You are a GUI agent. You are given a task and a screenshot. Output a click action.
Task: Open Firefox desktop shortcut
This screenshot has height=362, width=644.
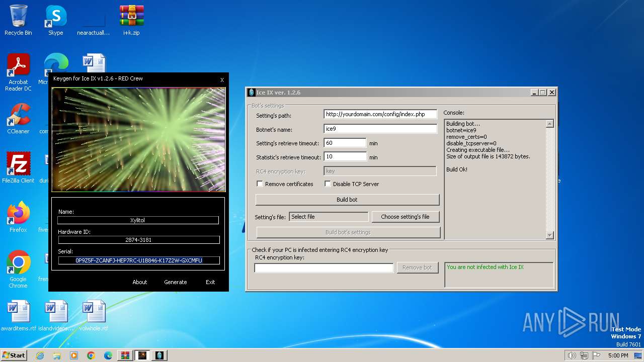coord(18,217)
